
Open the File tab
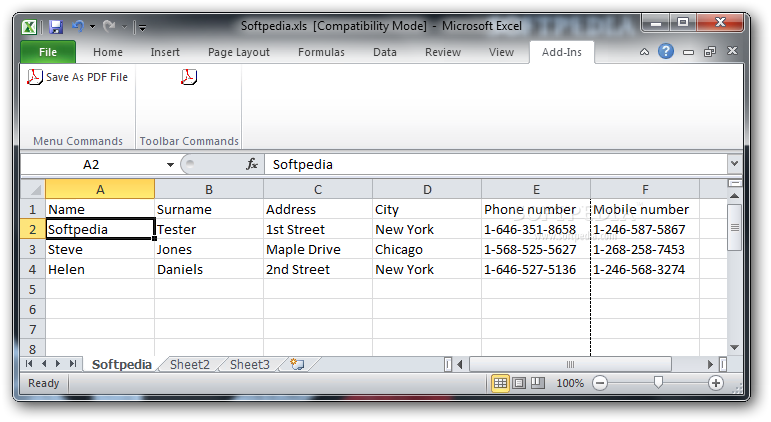point(48,52)
